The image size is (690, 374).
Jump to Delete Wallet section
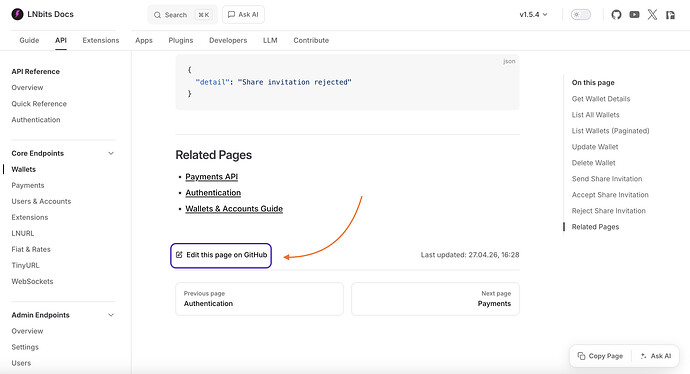click(593, 163)
